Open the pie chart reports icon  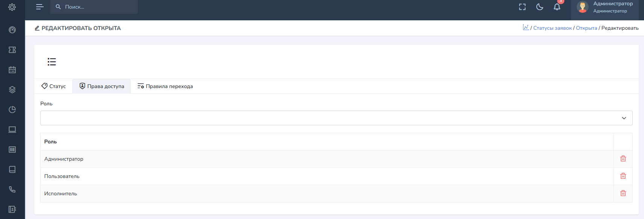point(12,109)
